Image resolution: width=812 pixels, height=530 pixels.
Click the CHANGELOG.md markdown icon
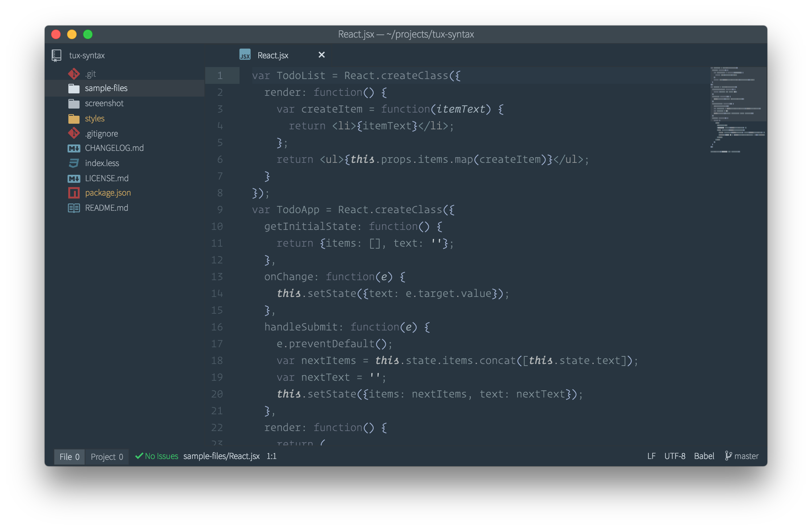click(74, 148)
